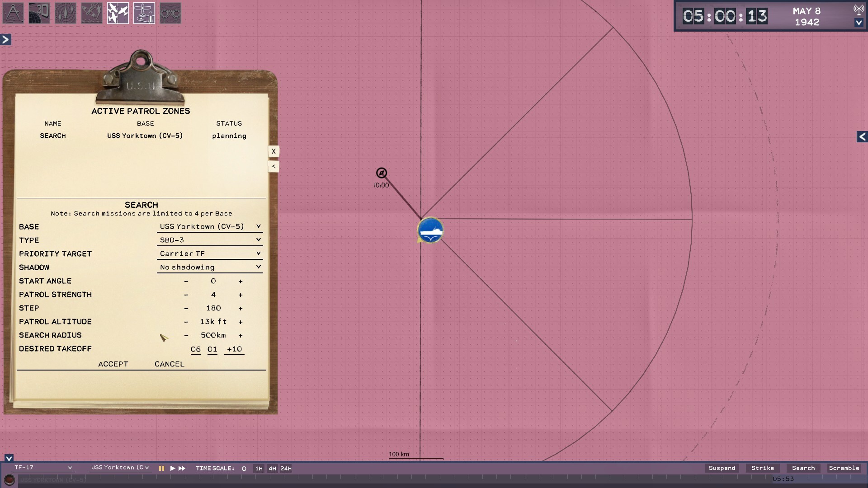Click the desired takeoff minute field 01

[212, 349]
